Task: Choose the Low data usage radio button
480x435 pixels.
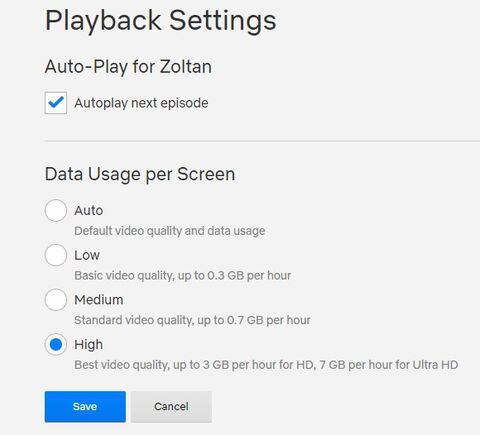Action: click(x=56, y=255)
